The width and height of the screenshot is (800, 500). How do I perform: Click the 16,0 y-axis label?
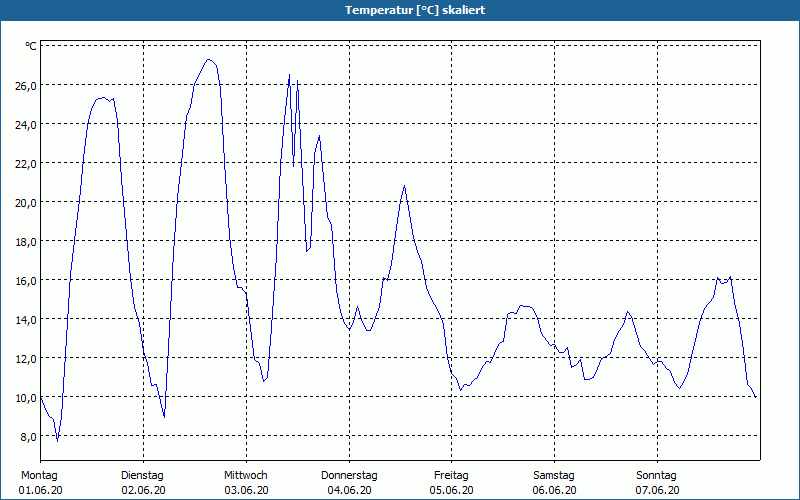26,281
